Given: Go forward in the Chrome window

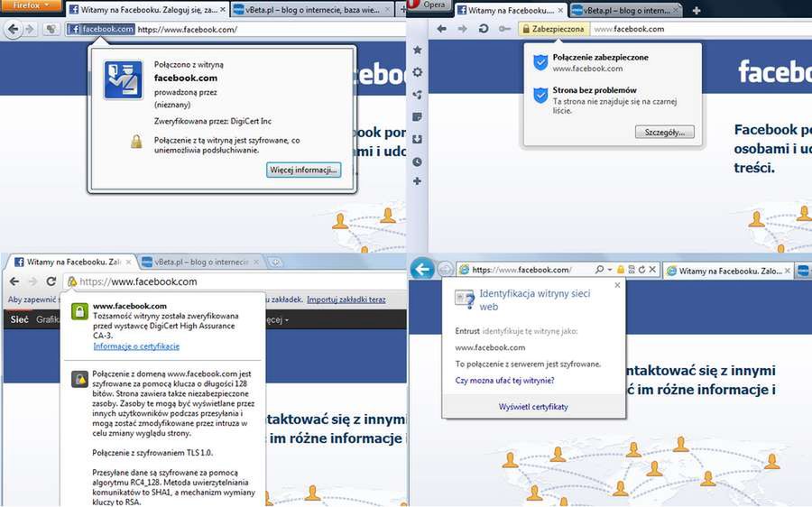Looking at the screenshot, I should click(x=32, y=281).
